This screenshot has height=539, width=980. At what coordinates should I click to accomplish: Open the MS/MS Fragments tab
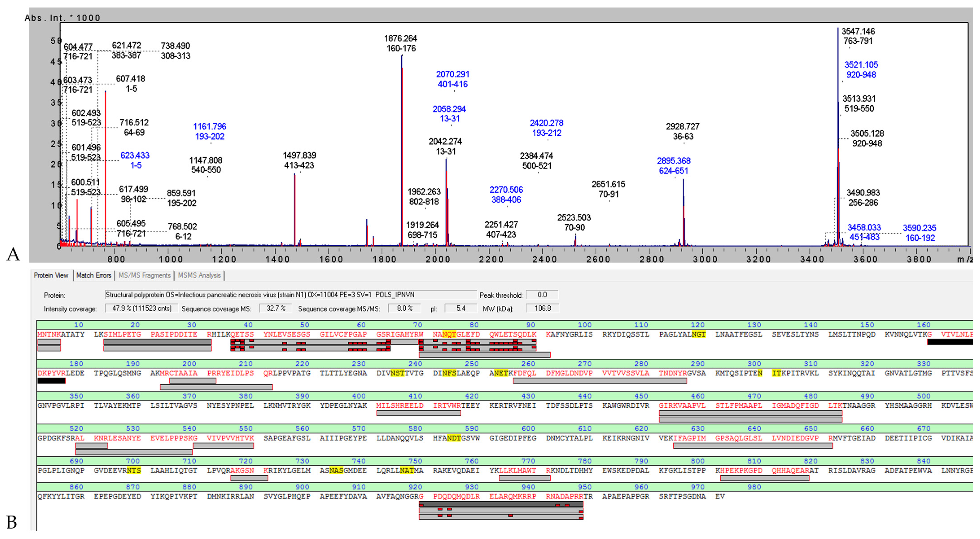(144, 275)
